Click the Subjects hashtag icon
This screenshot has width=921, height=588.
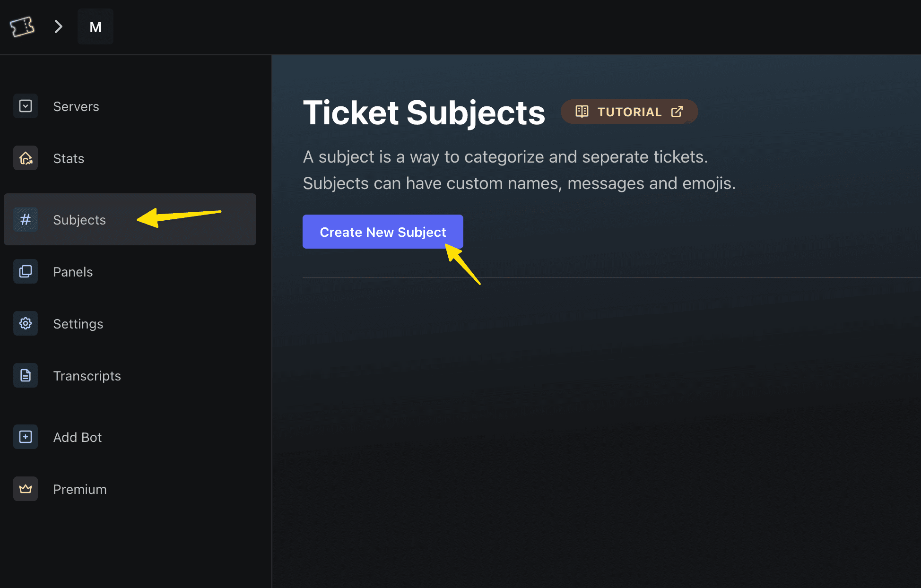tap(26, 219)
